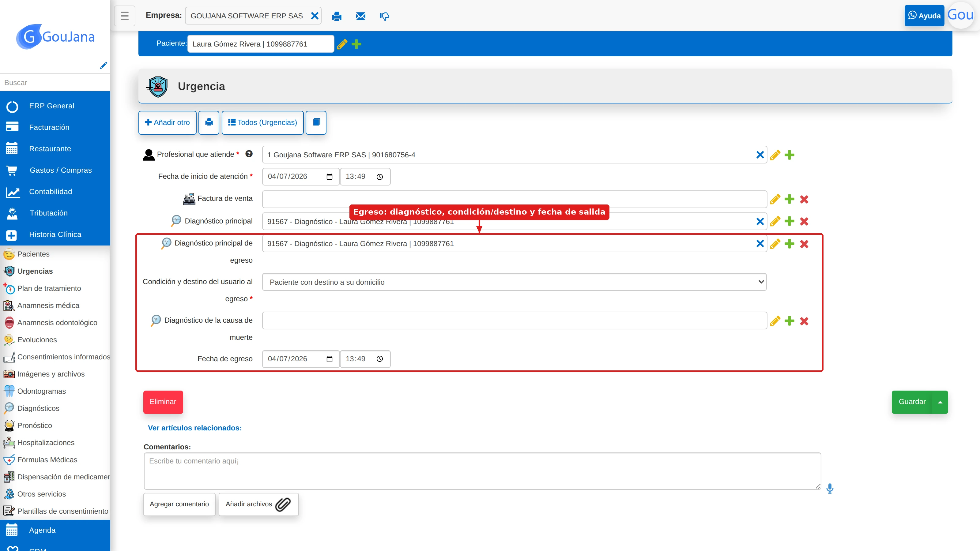This screenshot has width=980, height=551.
Task: Remove the Factura de venta with red X
Action: point(804,199)
